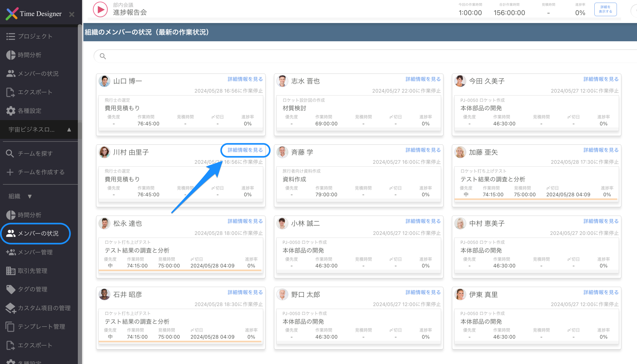Open テンプレート管理 menu item
637x364 pixels.
coord(41,327)
